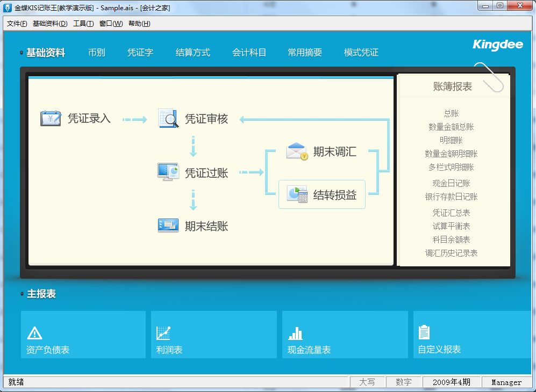
Task: Click the 利润表 line chart icon
Action: point(163,333)
